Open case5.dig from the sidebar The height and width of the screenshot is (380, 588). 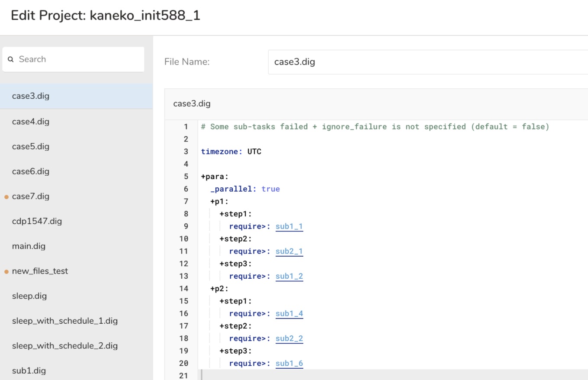[31, 146]
